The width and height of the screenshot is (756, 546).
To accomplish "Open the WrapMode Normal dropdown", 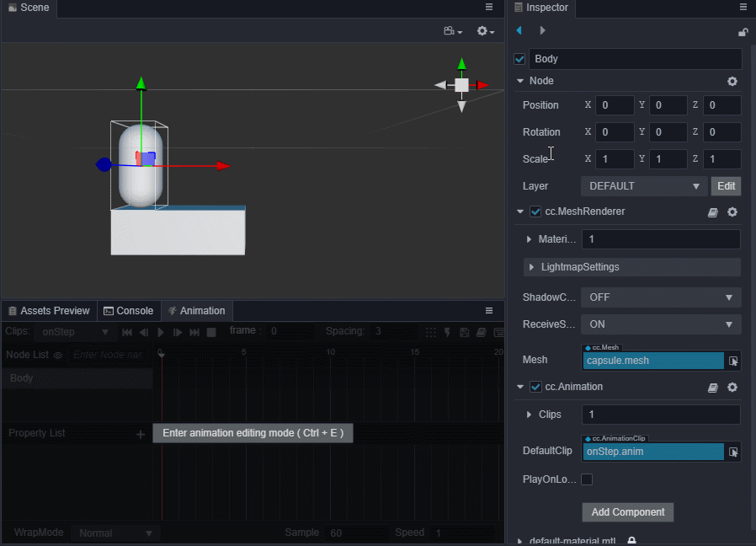I will [114, 533].
